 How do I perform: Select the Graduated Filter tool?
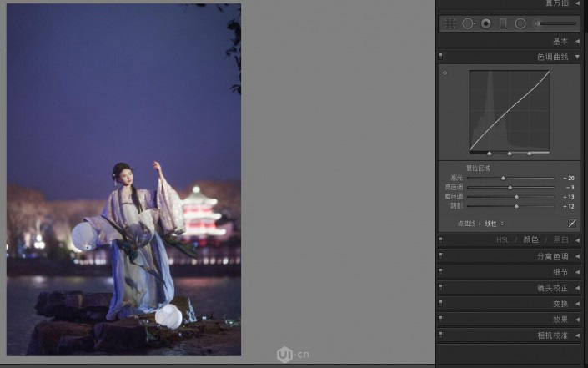[503, 23]
